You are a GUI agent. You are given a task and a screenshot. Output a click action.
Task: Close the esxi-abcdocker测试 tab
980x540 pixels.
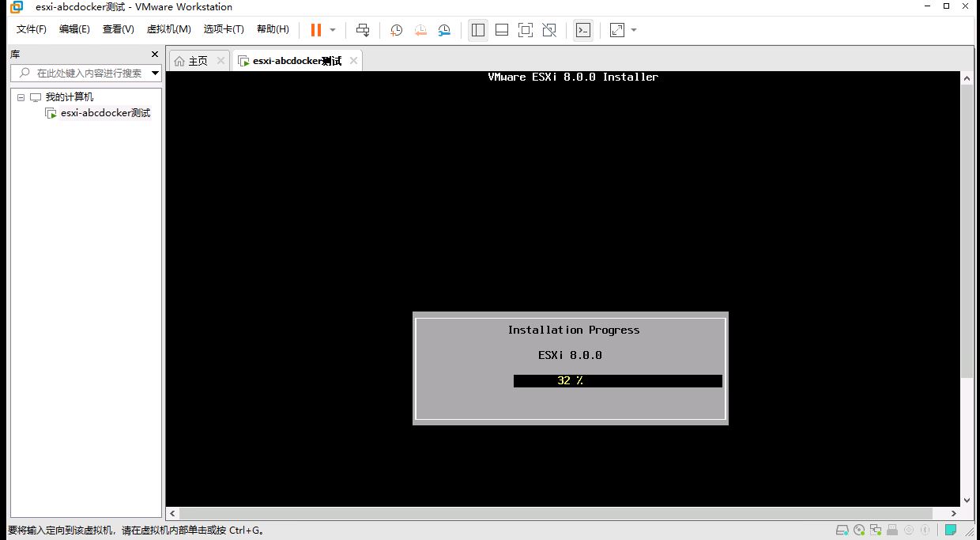point(353,61)
